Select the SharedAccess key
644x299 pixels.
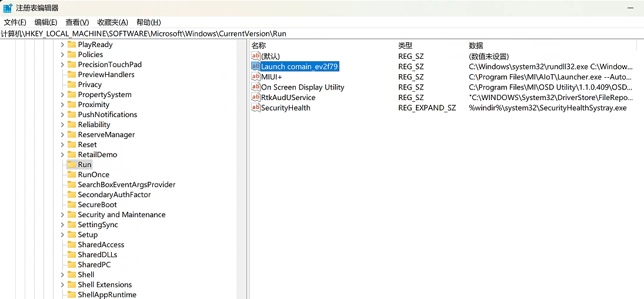pyautogui.click(x=101, y=245)
